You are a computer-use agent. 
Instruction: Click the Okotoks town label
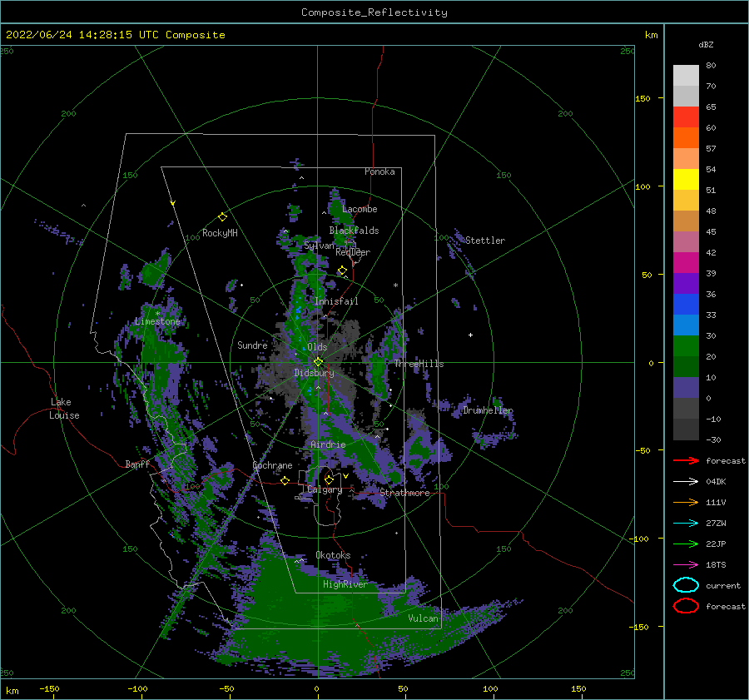coord(333,555)
